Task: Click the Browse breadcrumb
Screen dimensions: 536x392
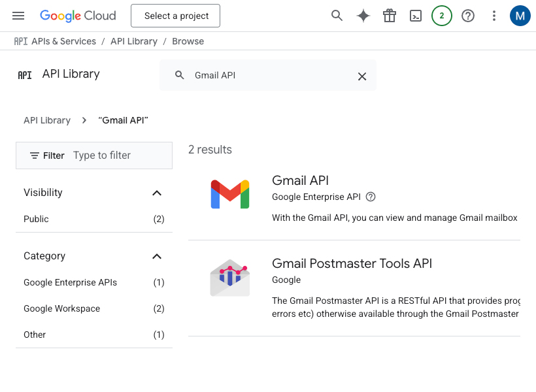Action: pyautogui.click(x=188, y=41)
